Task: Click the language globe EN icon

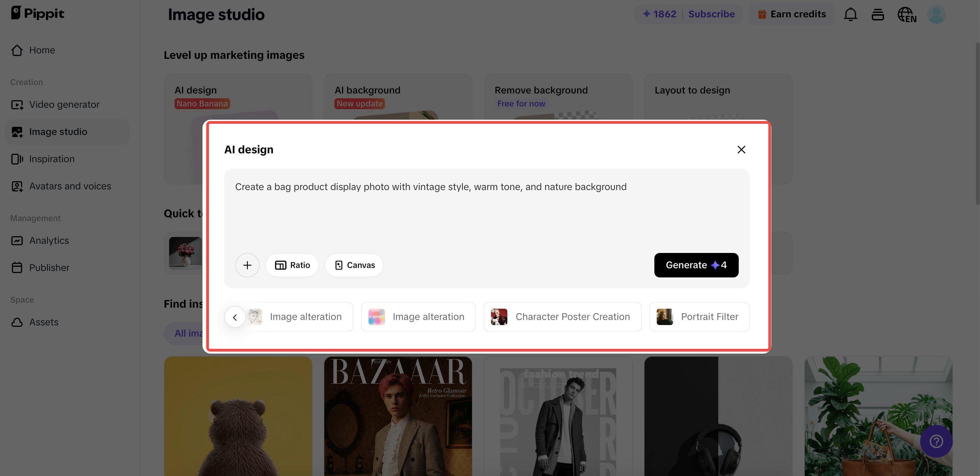Action: click(x=906, y=14)
